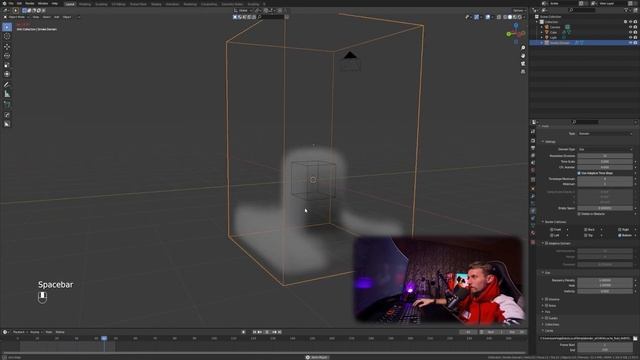
Task: Open the Render properties tab
Action: point(533,140)
